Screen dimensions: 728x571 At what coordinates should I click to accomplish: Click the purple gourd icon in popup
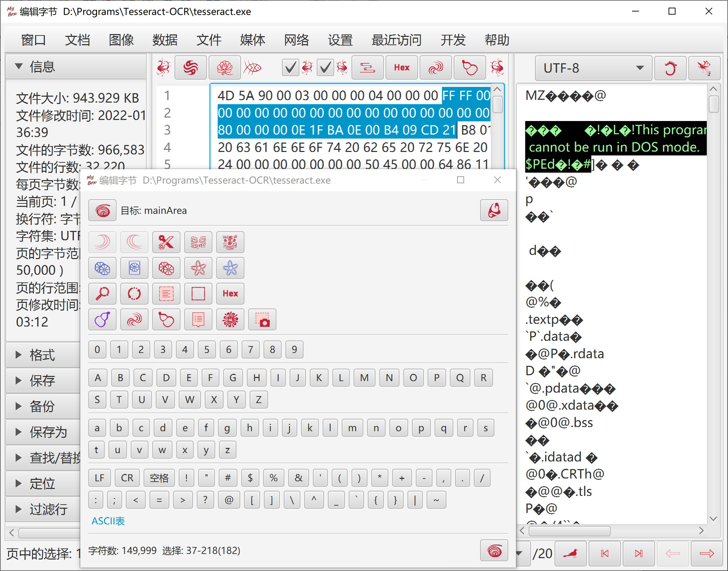(102, 319)
